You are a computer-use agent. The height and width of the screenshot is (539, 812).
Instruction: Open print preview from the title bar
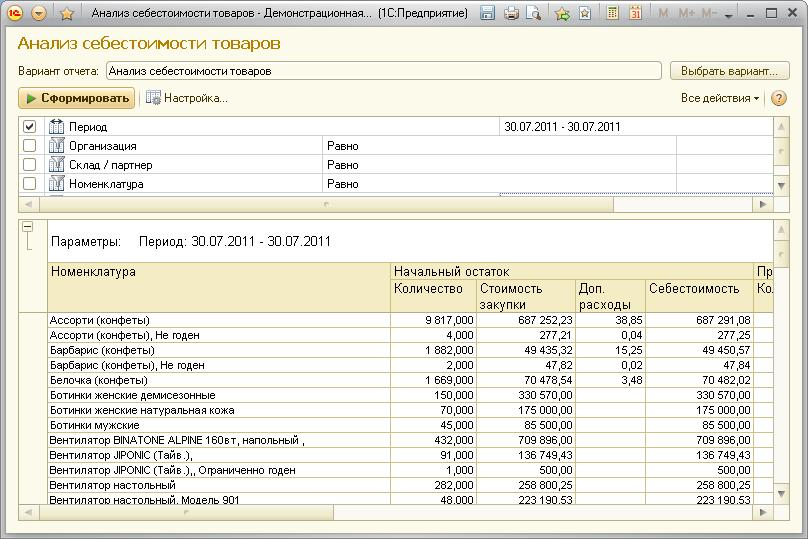(x=534, y=13)
